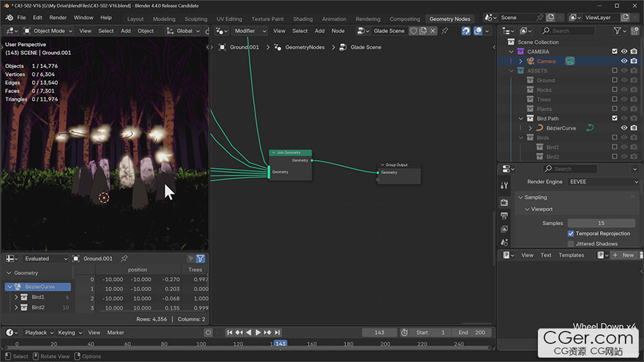
Task: Click Templates in the text editor
Action: point(571,255)
